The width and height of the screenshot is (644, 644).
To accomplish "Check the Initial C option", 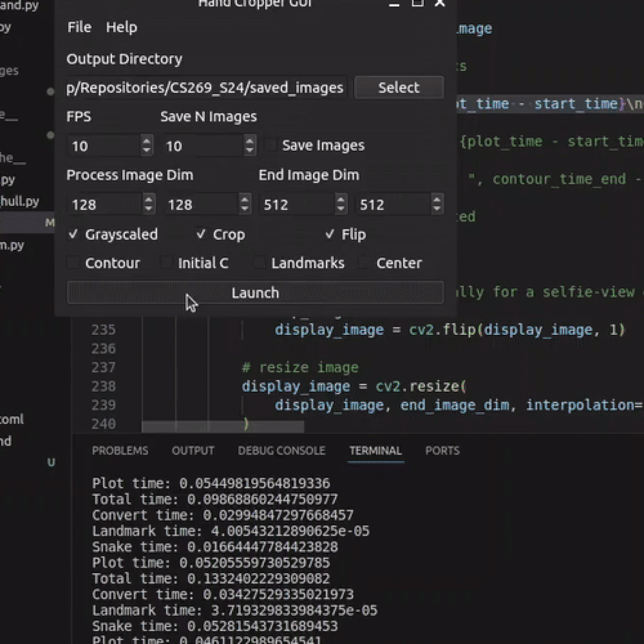I will click(166, 263).
